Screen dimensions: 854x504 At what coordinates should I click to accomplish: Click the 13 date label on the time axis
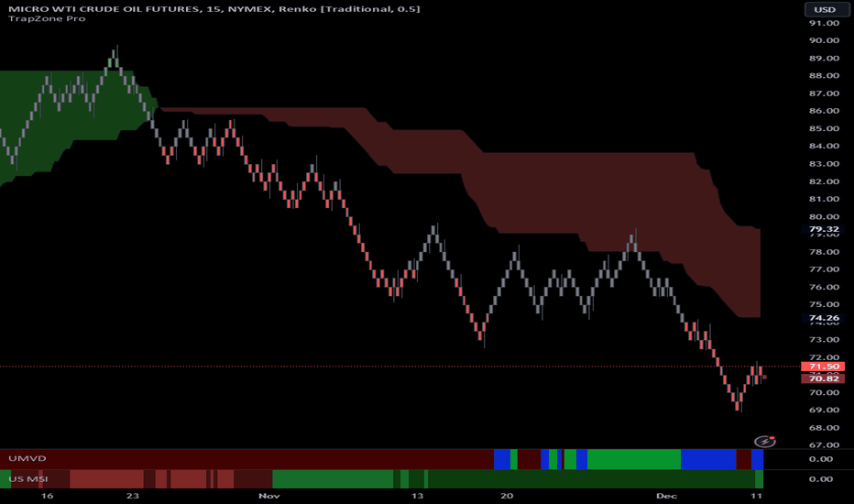click(x=417, y=496)
